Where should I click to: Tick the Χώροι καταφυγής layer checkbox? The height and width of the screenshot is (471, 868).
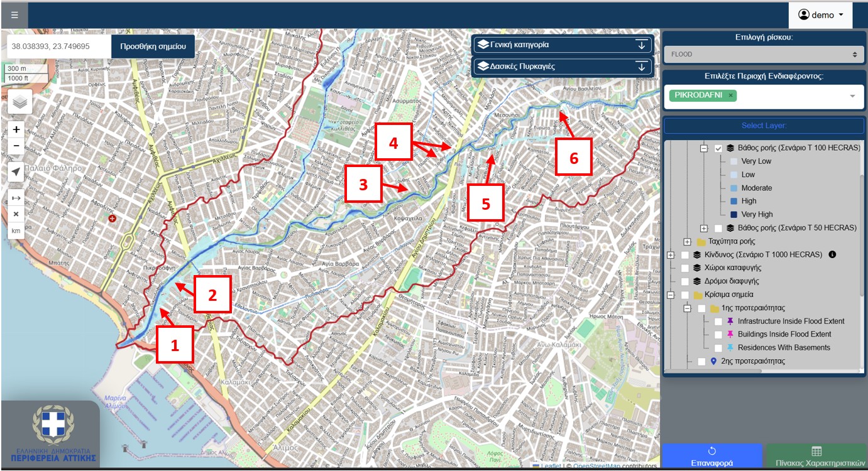[x=685, y=268]
